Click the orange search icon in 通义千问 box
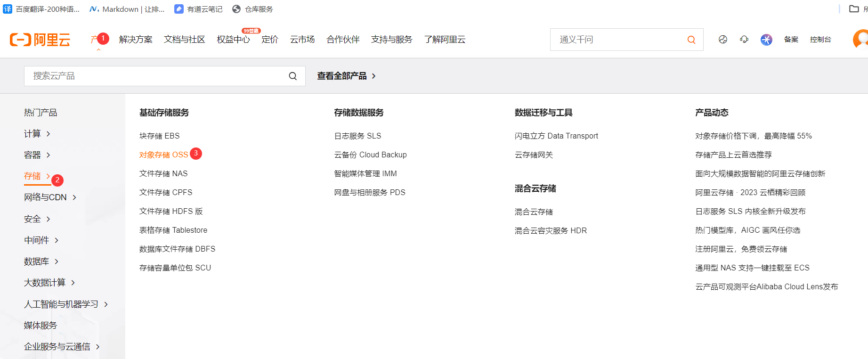The height and width of the screenshot is (359, 868). point(691,40)
